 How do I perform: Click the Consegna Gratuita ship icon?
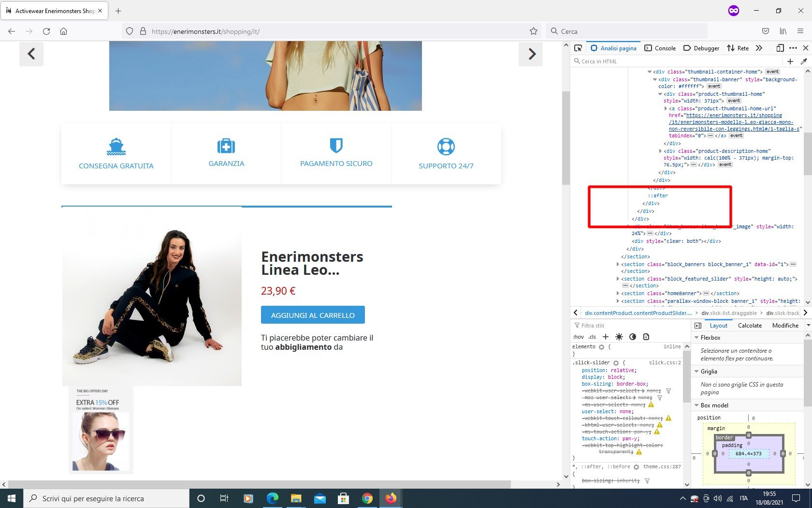click(x=116, y=147)
